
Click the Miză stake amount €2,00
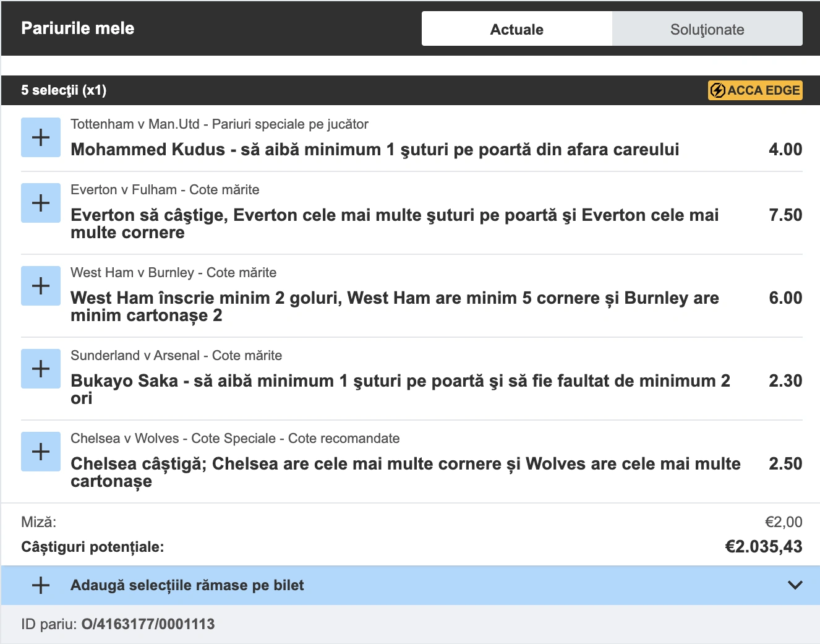coord(782,522)
